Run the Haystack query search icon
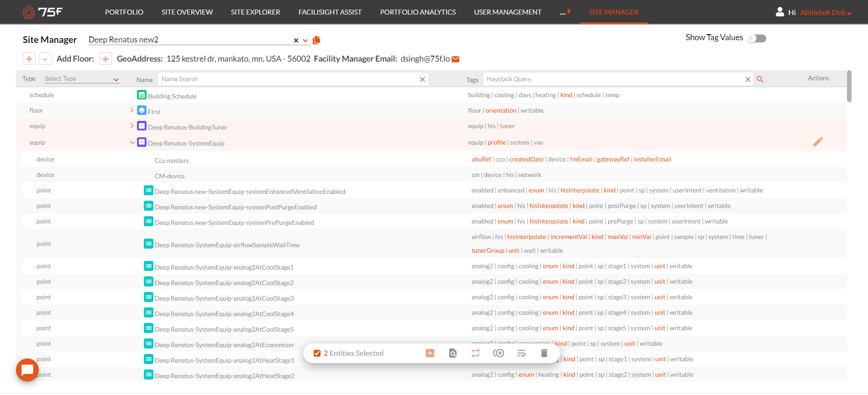 tap(760, 79)
